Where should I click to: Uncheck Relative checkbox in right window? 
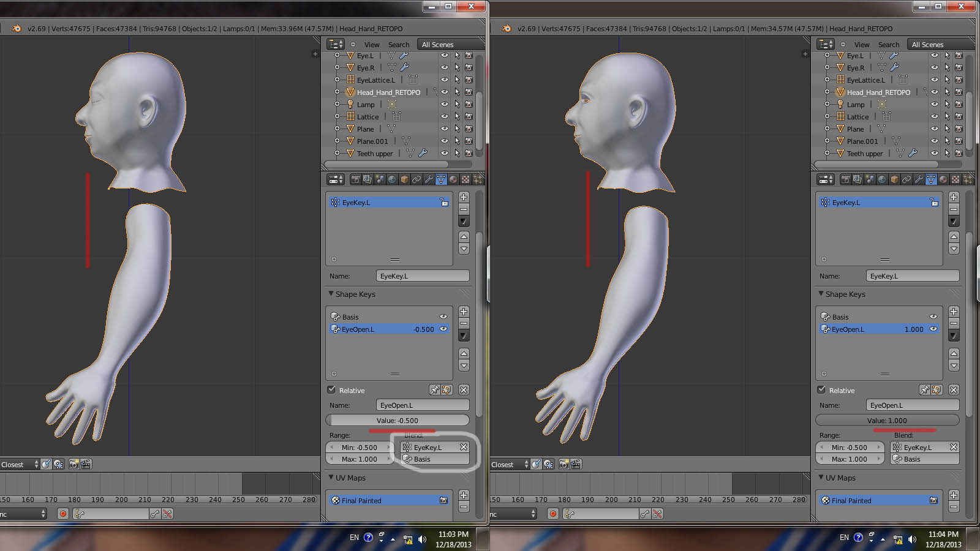pos(821,389)
